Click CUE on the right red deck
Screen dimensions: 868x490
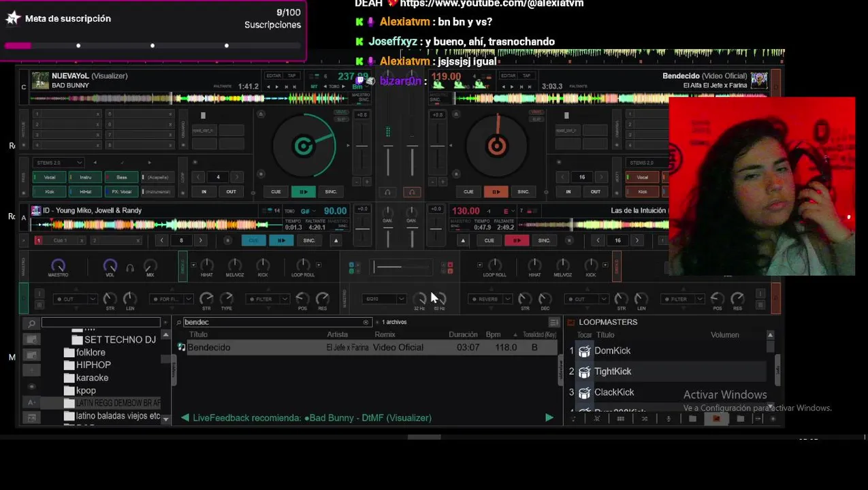[468, 192]
